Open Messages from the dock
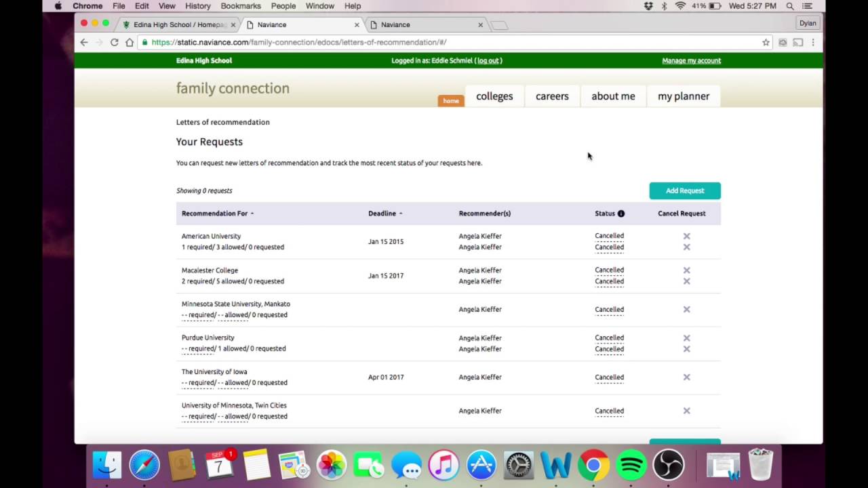This screenshot has height=488, width=868. pyautogui.click(x=406, y=465)
